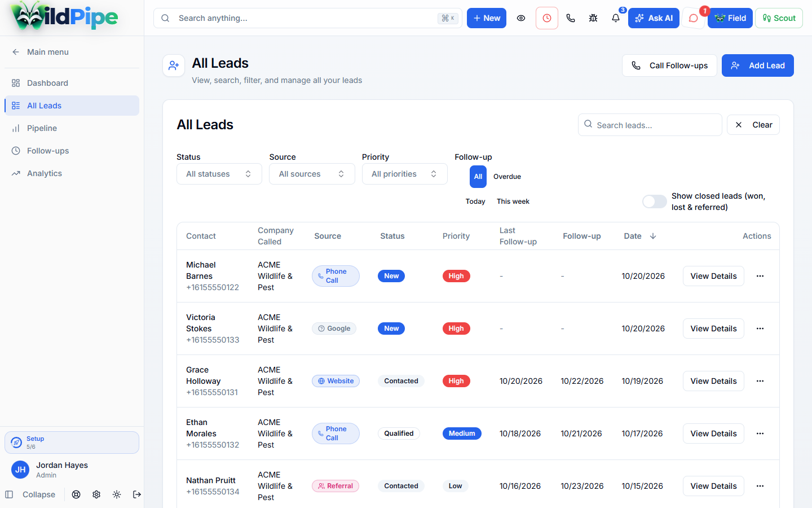
Task: Click the Add Lead button
Action: click(x=758, y=65)
